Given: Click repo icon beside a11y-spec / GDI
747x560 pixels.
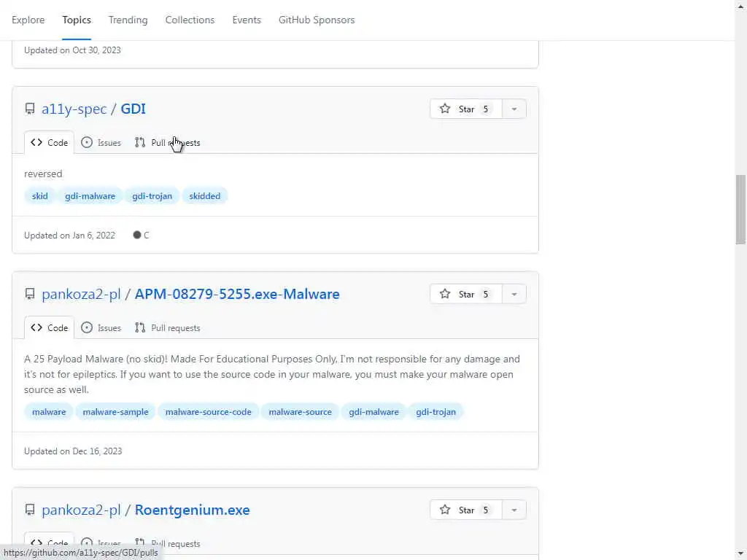Looking at the screenshot, I should [x=30, y=109].
